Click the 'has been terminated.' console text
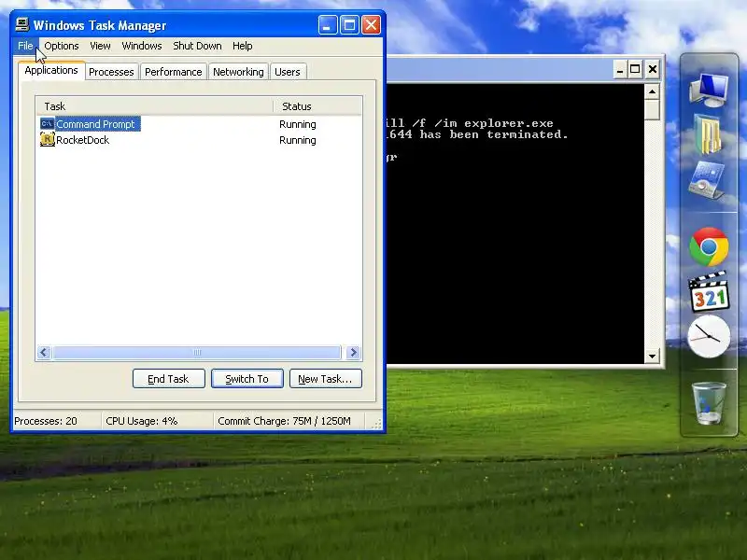The width and height of the screenshot is (747, 560). (494, 134)
